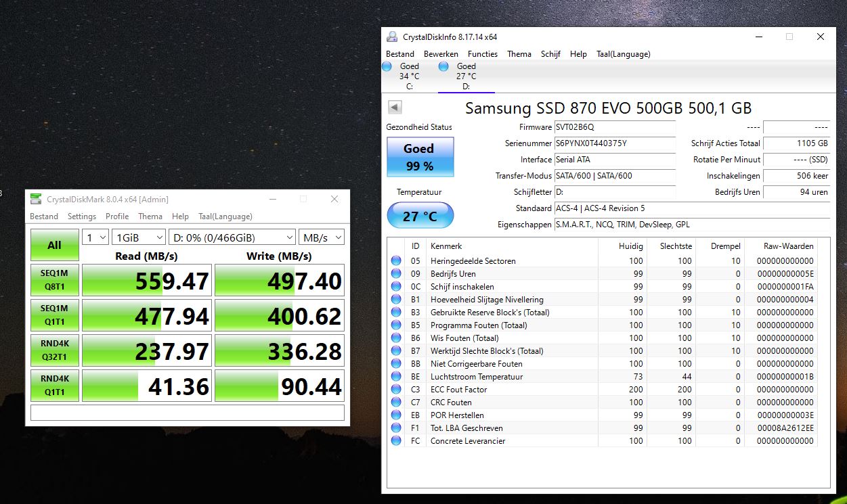This screenshot has width=847, height=504.
Task: Click status icon of POR Herstellen row
Action: [x=396, y=415]
